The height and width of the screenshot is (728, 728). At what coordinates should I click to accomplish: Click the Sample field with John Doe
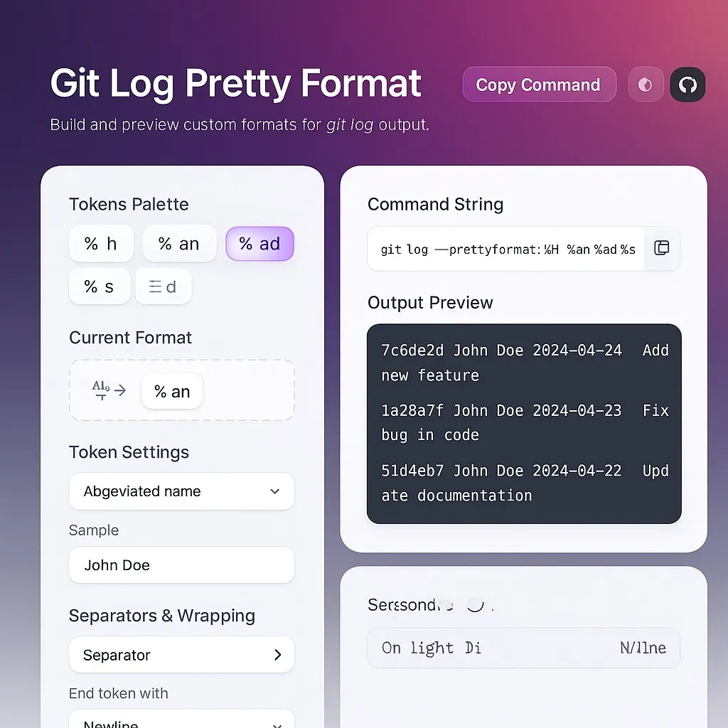(181, 565)
